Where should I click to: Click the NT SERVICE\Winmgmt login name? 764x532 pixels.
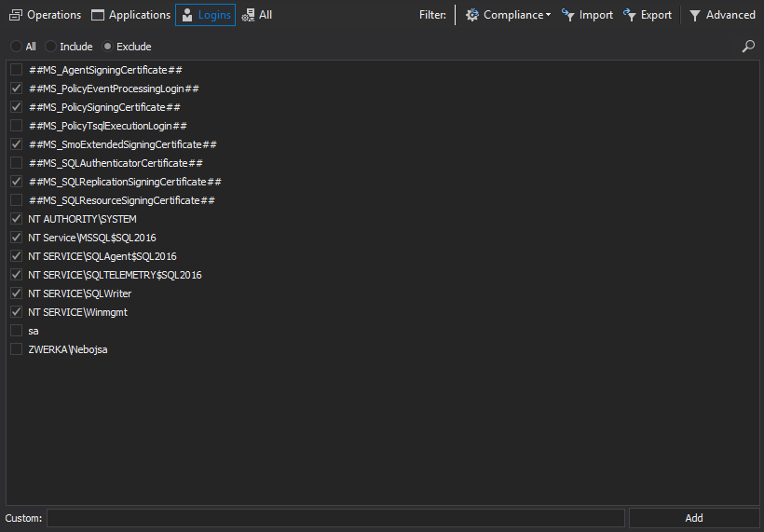(78, 312)
